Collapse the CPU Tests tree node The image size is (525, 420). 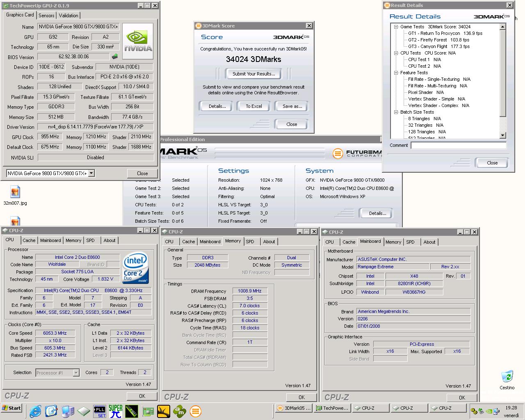point(396,53)
